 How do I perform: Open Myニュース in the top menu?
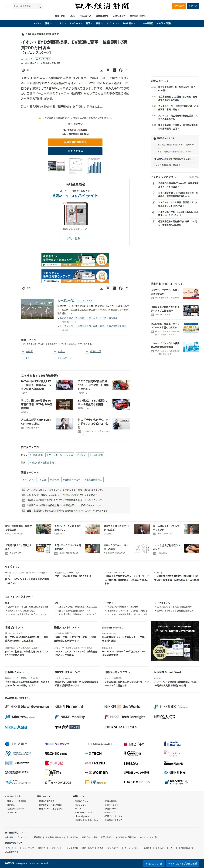click(x=85, y=16)
